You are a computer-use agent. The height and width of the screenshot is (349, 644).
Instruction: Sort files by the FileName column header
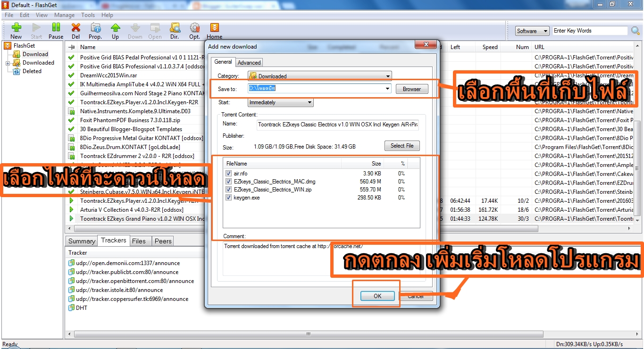pos(282,164)
